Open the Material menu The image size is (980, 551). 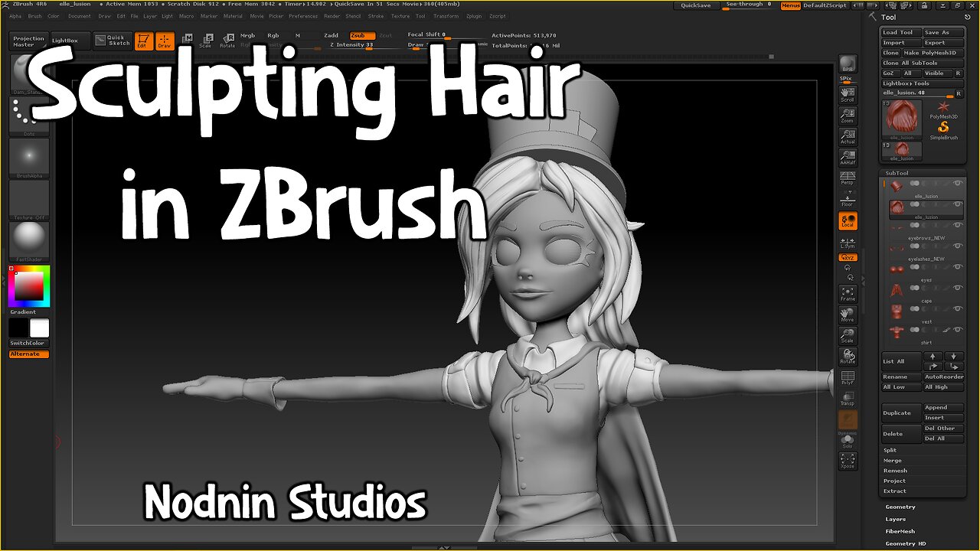tap(233, 16)
